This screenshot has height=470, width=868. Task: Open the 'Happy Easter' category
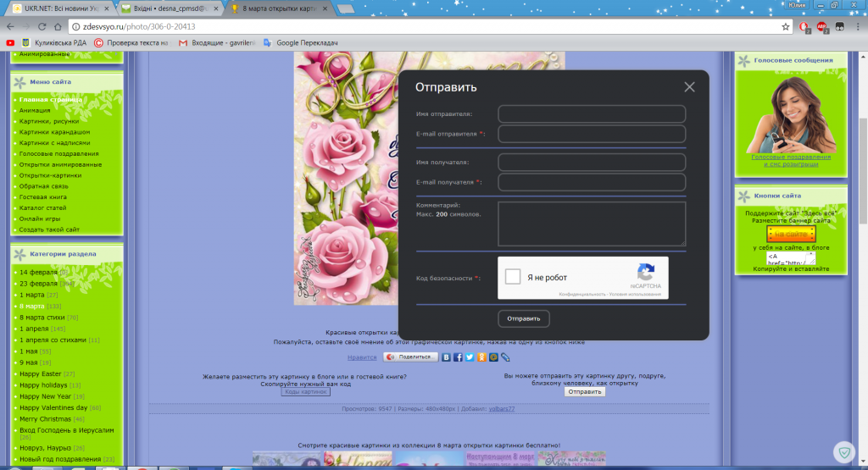pos(41,373)
